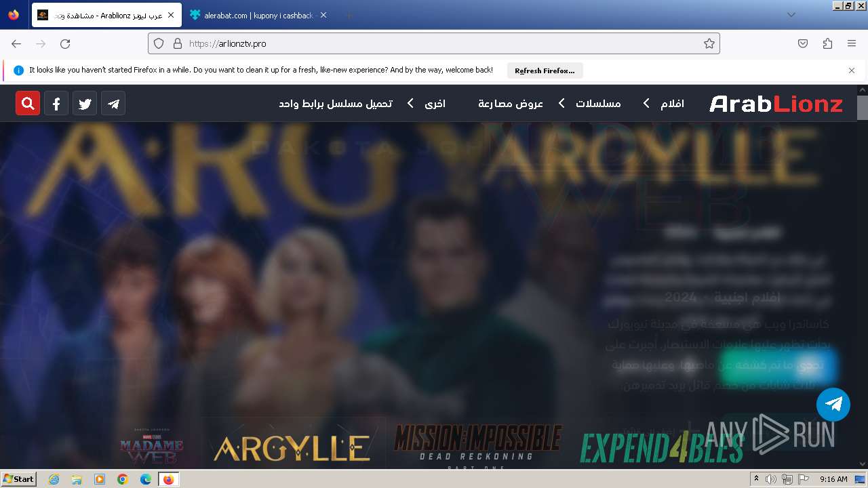Open the Firefox hamburger application menu
The width and height of the screenshot is (868, 488).
[852, 43]
